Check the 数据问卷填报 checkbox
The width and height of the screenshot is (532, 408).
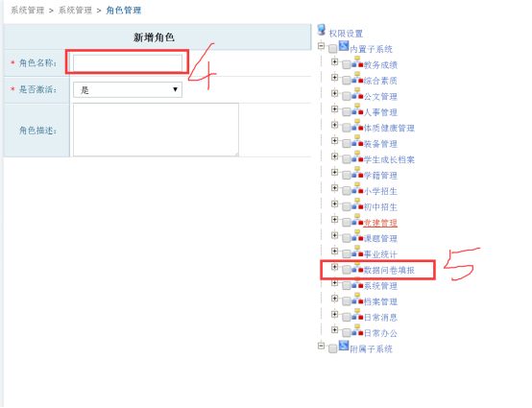[x=346, y=270]
